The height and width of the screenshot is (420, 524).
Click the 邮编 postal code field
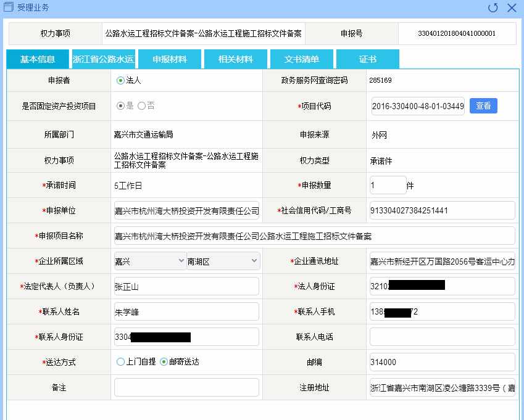point(442,362)
